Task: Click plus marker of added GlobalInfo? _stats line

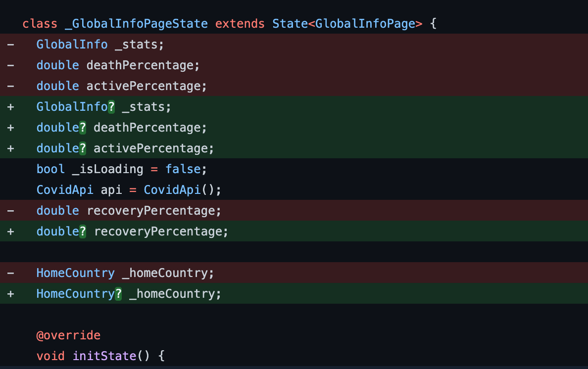Action: tap(11, 107)
